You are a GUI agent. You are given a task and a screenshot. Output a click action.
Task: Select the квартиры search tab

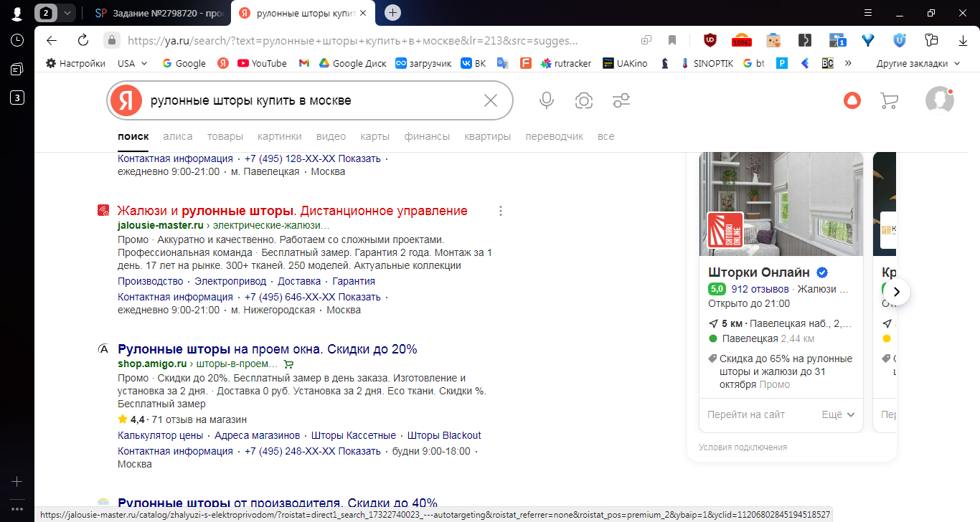[488, 136]
